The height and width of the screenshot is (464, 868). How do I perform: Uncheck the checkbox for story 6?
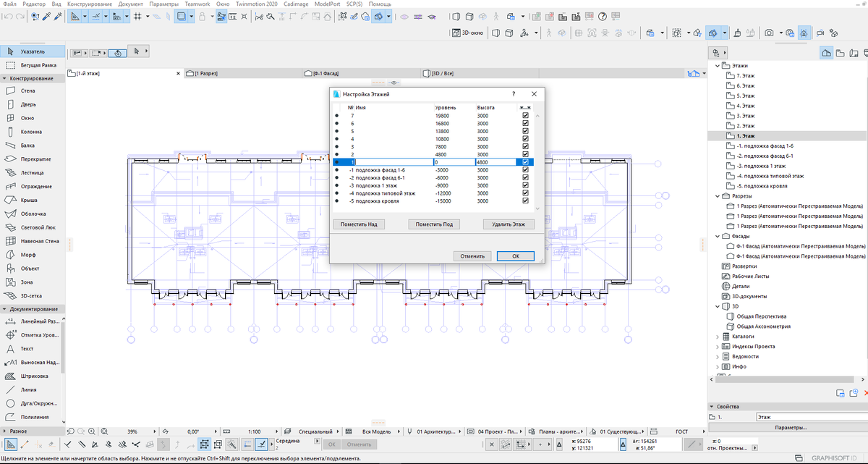click(x=525, y=123)
